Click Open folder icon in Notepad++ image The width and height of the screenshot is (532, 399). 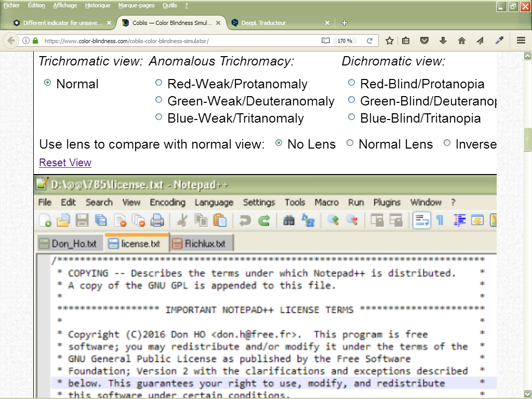63,220
